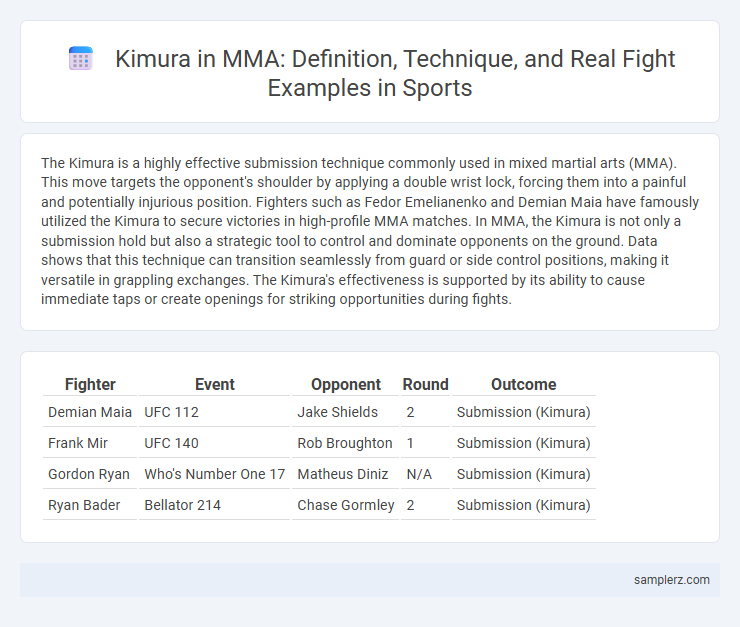The image size is (740, 627).
Task: Click the Gordon Ryan fighter cell
Action: pyautogui.click(x=89, y=474)
